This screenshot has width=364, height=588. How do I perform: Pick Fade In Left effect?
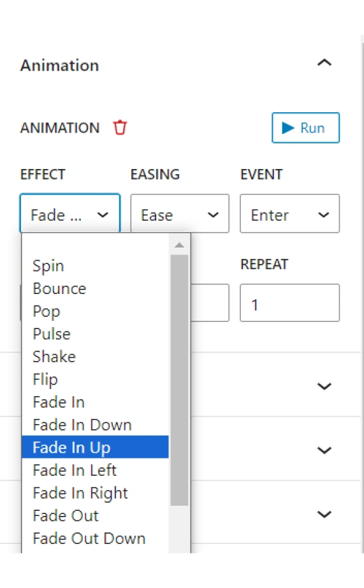pos(95,470)
